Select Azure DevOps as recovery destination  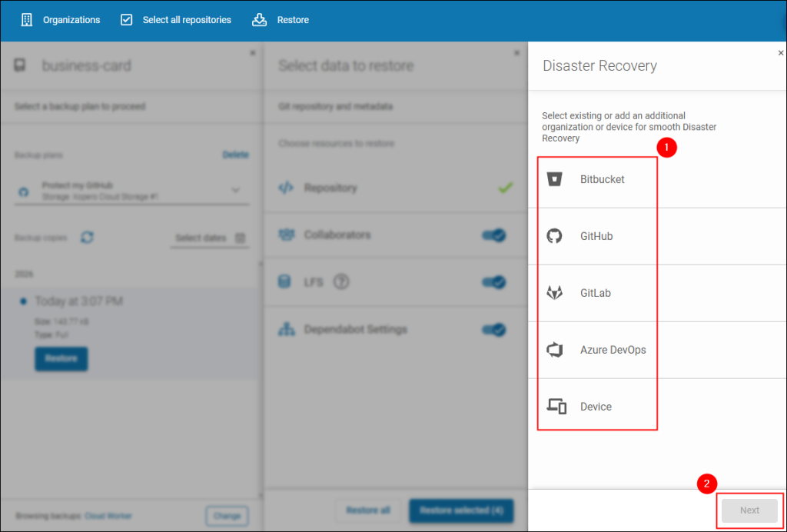coord(658,350)
